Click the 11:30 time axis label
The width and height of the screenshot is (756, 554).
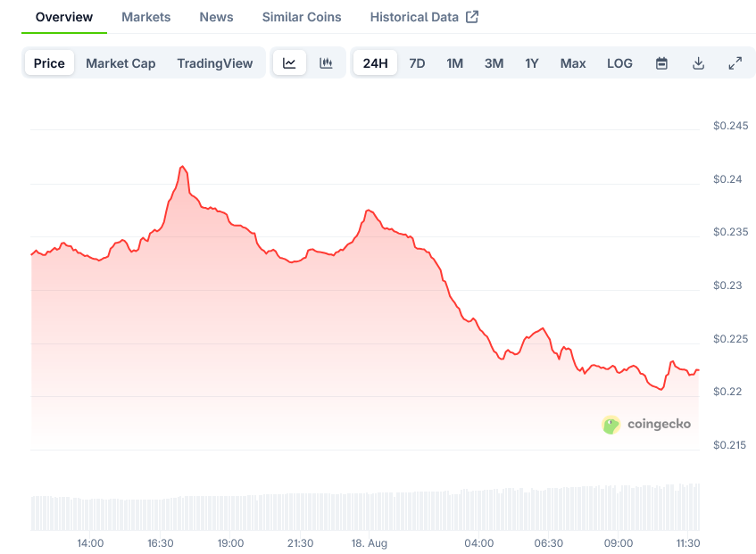pos(688,543)
